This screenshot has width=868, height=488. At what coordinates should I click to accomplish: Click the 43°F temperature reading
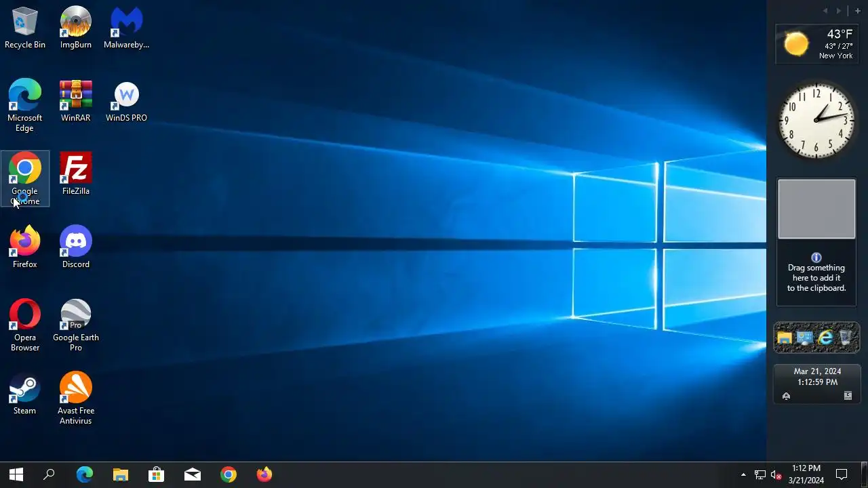(x=840, y=35)
